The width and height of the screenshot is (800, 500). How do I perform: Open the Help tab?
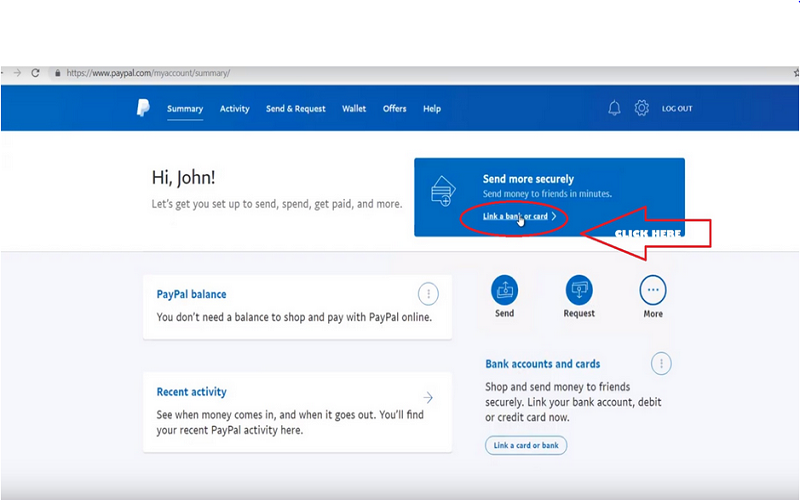[432, 109]
